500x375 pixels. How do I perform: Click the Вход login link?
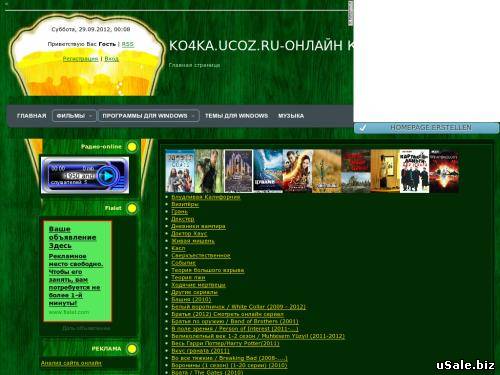(111, 59)
